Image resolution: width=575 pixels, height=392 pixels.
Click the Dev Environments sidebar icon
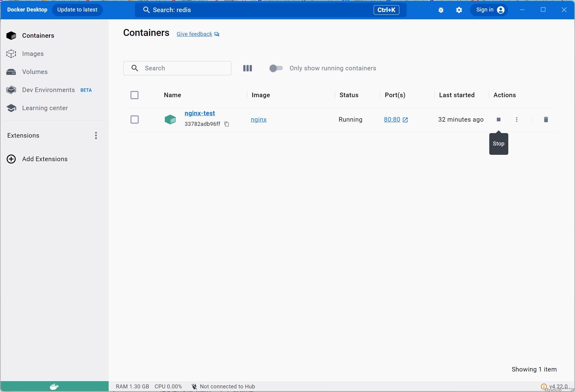11,90
